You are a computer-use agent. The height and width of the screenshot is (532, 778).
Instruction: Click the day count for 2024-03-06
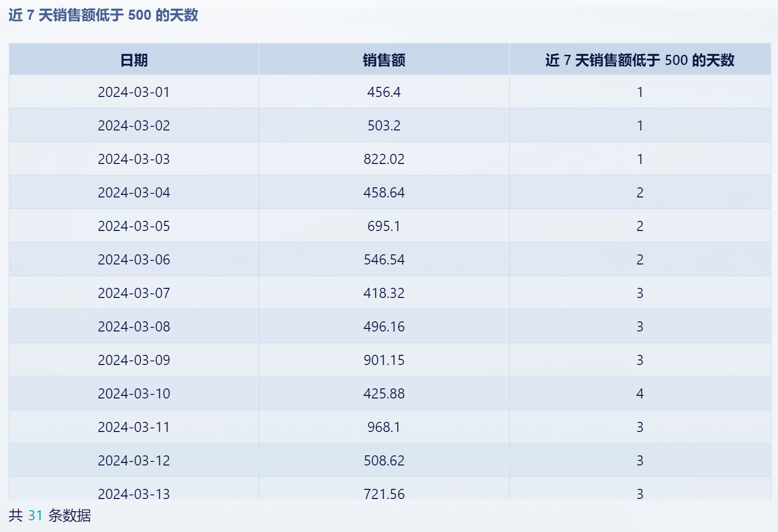pos(639,259)
